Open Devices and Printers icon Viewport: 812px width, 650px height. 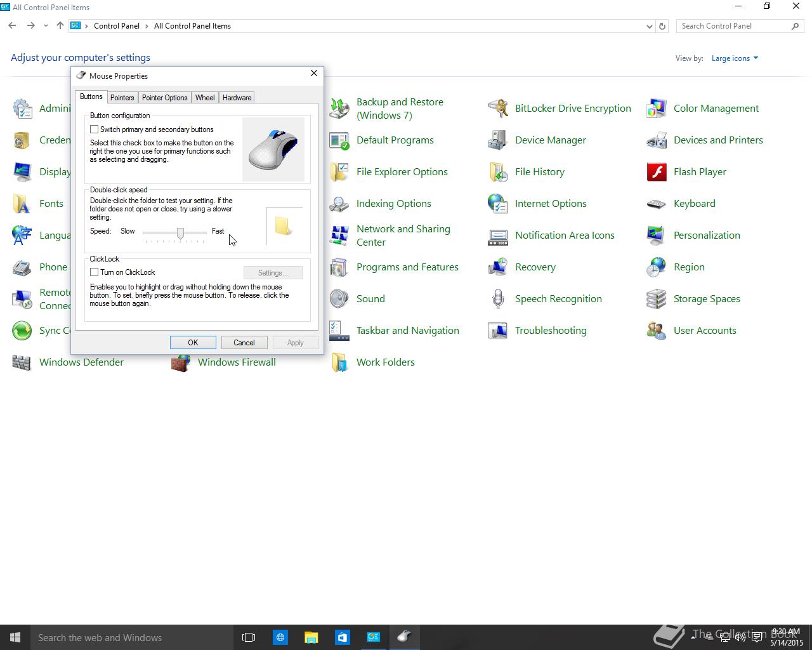point(657,140)
